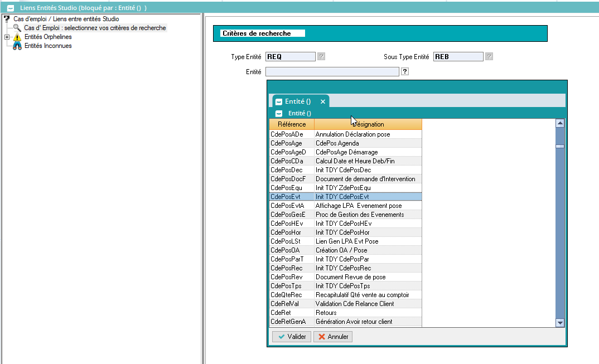Click the minimize icon in Liens Entités Studio title

(10, 8)
